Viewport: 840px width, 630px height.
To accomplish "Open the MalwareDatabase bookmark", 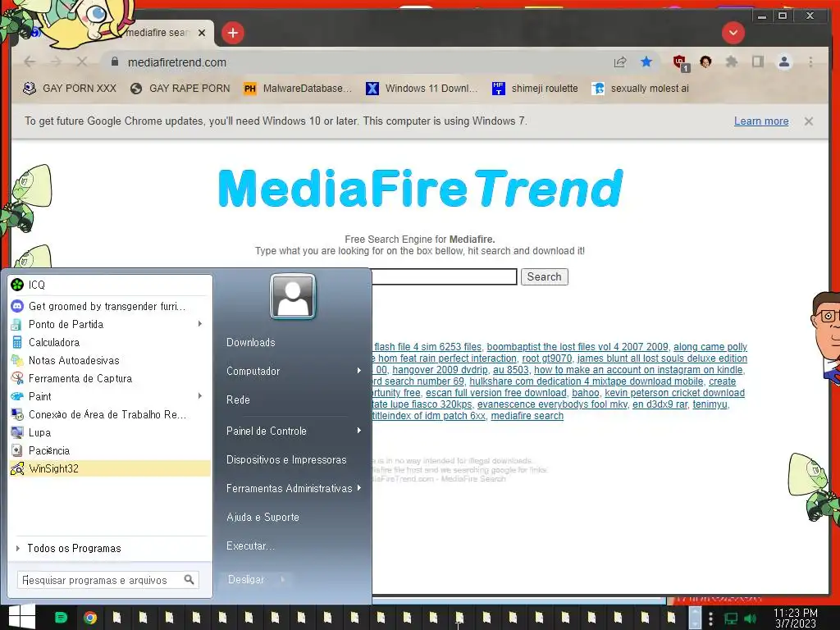I will [x=297, y=89].
